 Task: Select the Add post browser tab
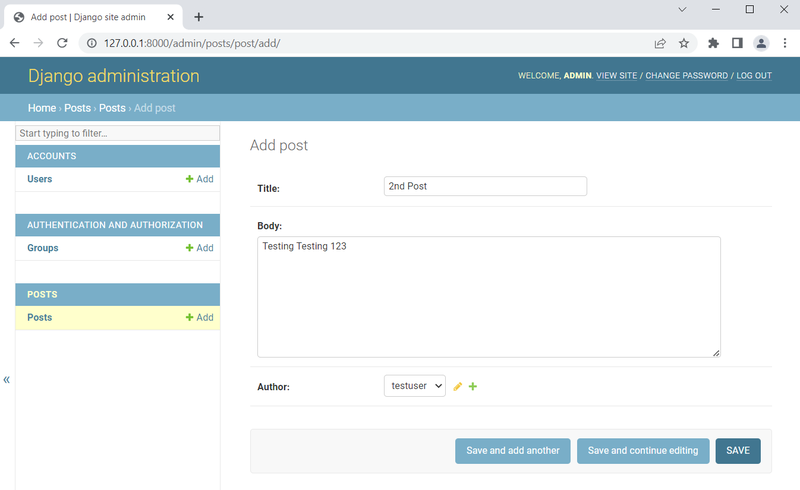(x=93, y=17)
